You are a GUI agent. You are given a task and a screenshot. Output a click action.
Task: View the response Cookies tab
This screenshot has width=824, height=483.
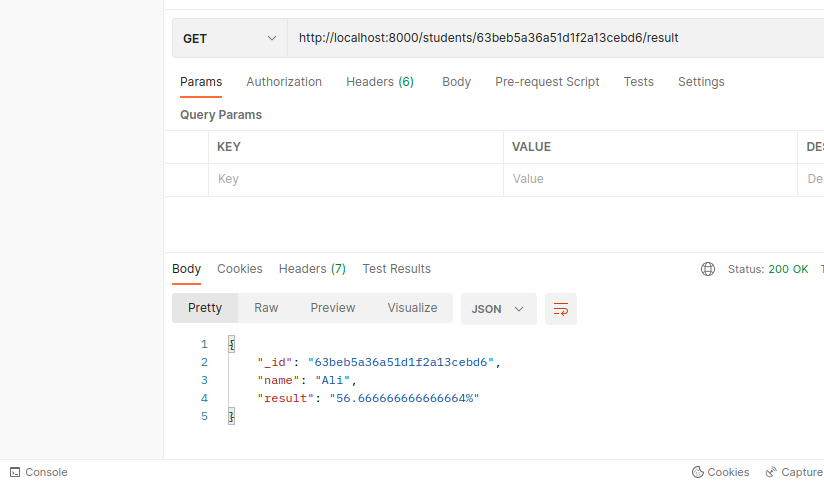pos(240,269)
